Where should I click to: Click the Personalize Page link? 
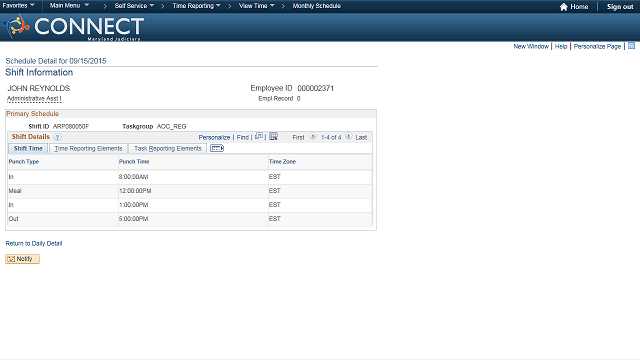(x=597, y=47)
